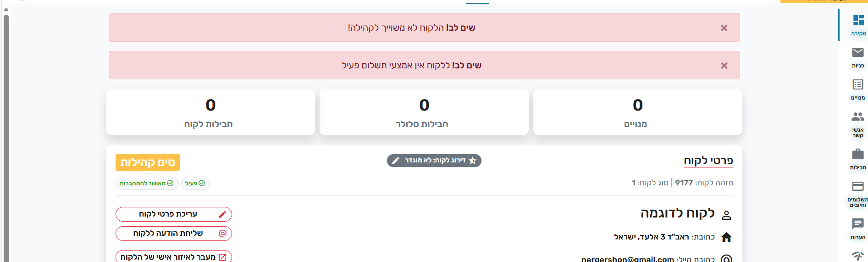Click the scrollbar up arrow
This screenshot has height=262, width=868.
pyautogui.click(x=6, y=9)
